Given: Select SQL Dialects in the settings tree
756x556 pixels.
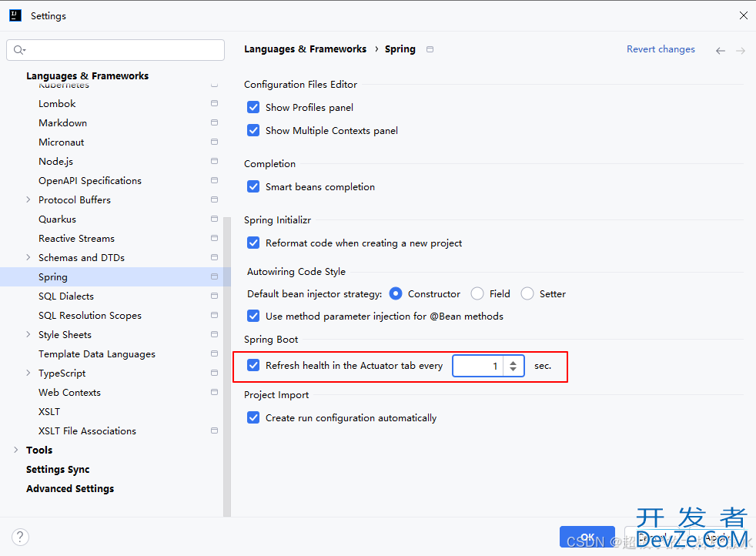Looking at the screenshot, I should [66, 296].
